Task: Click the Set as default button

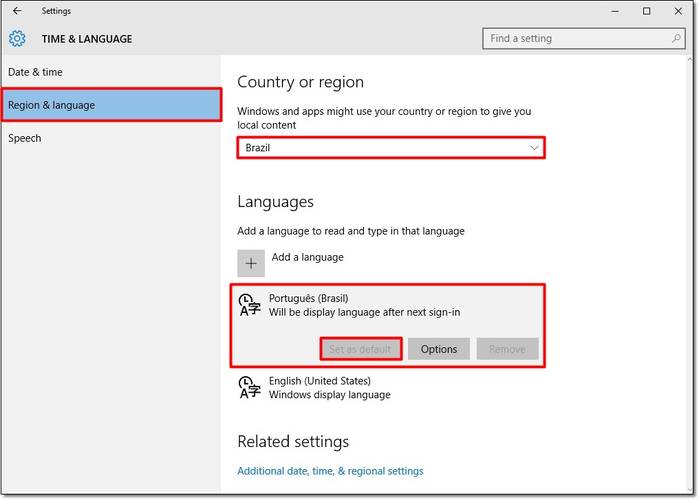Action: (x=361, y=349)
